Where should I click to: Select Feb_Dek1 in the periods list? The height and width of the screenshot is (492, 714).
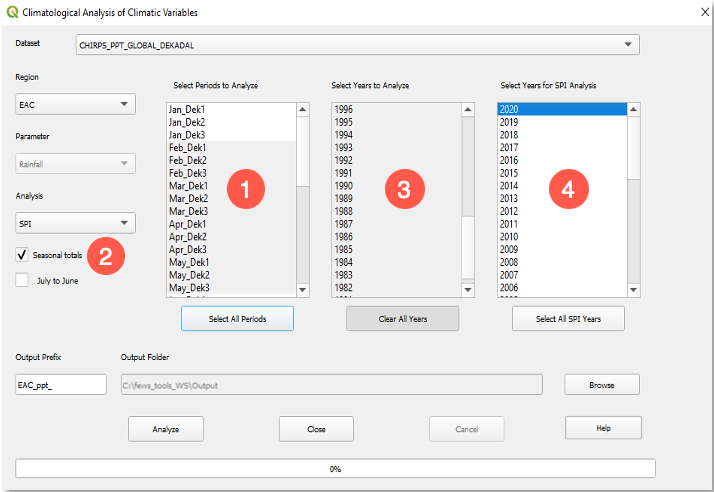coord(188,147)
